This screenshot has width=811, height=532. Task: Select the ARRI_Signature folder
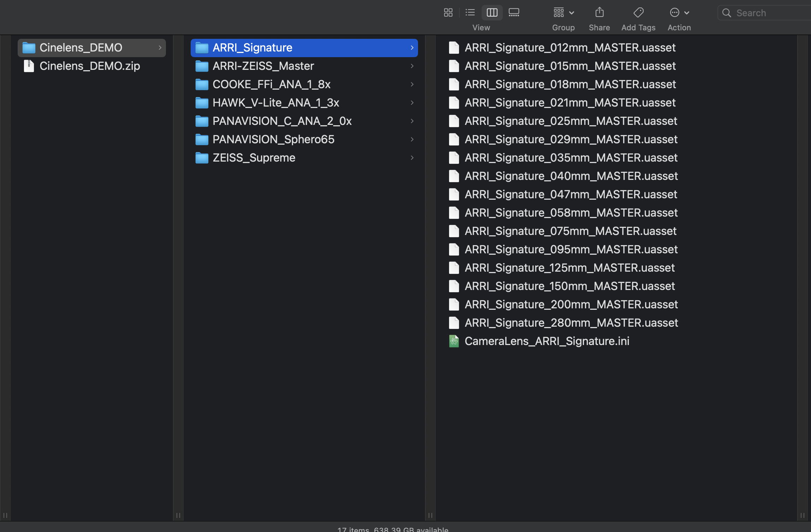pos(304,48)
